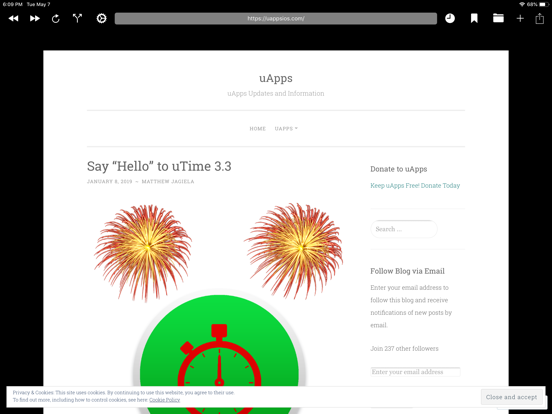Click 'Keep uApps Free! Donate Today' link
Viewport: 552px width, 414px height.
(415, 186)
